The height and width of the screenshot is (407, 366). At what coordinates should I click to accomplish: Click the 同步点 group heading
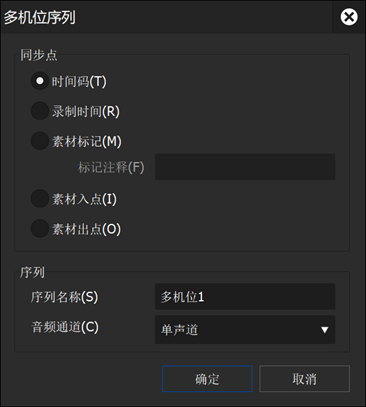click(x=39, y=55)
